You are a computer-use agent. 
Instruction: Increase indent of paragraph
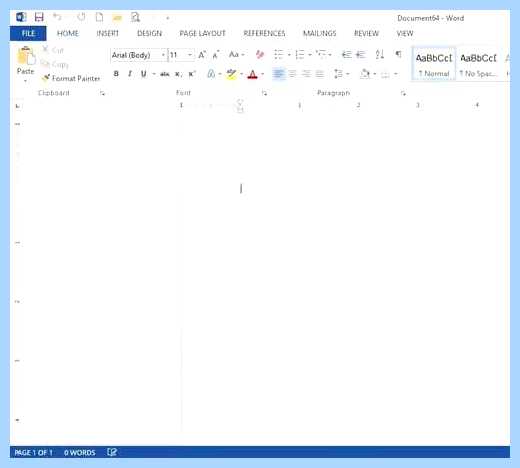coord(361,54)
